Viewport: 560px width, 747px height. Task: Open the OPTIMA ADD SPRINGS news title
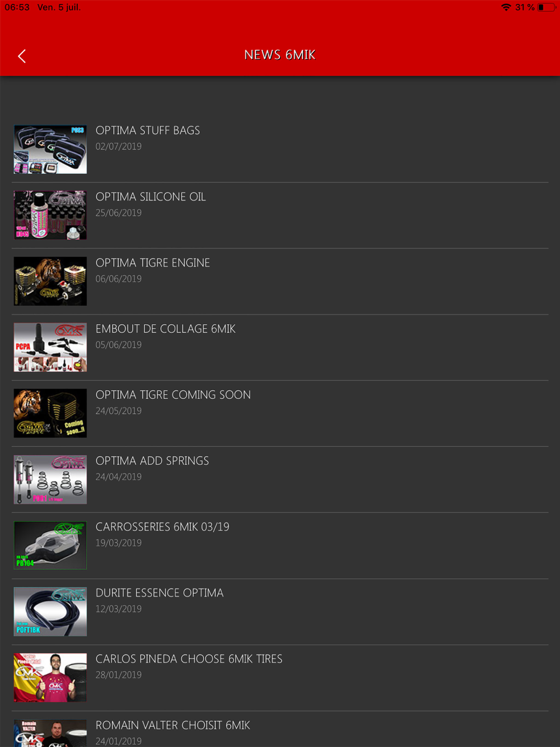[x=152, y=461]
